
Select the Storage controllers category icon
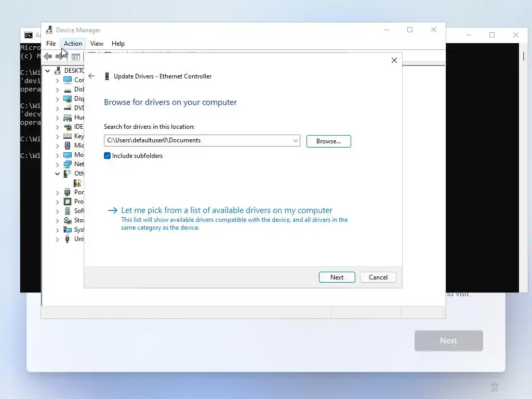click(x=68, y=220)
